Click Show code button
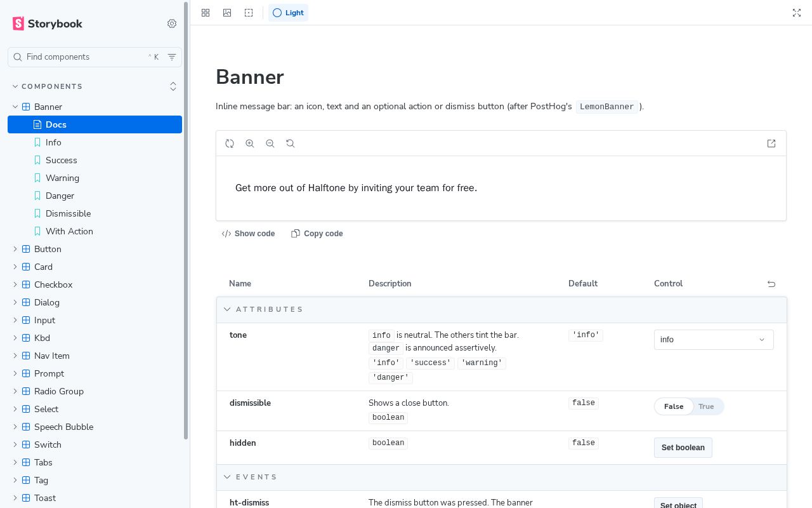812x508 pixels. (248, 234)
